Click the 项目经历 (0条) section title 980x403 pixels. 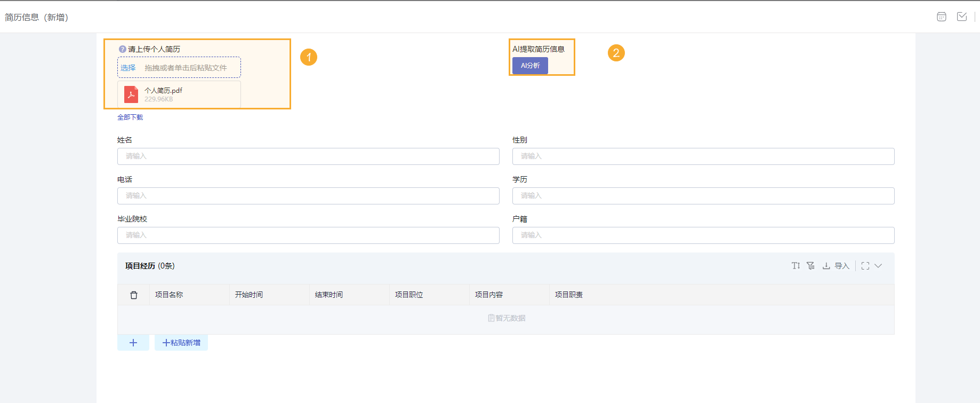(x=150, y=266)
